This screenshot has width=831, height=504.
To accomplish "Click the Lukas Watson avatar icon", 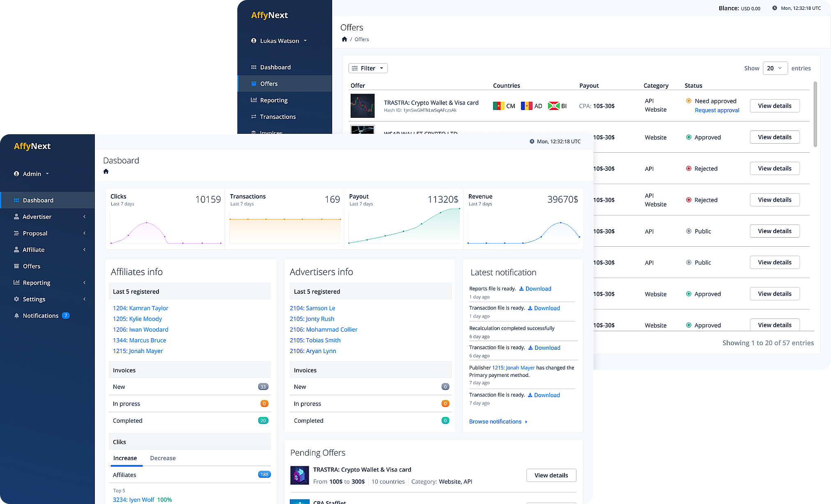I will [254, 41].
